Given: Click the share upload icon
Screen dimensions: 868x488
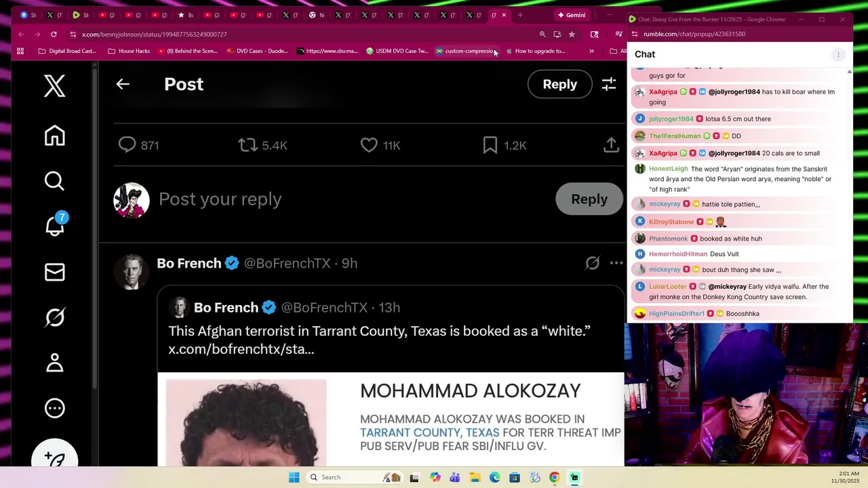Looking at the screenshot, I should pyautogui.click(x=611, y=145).
